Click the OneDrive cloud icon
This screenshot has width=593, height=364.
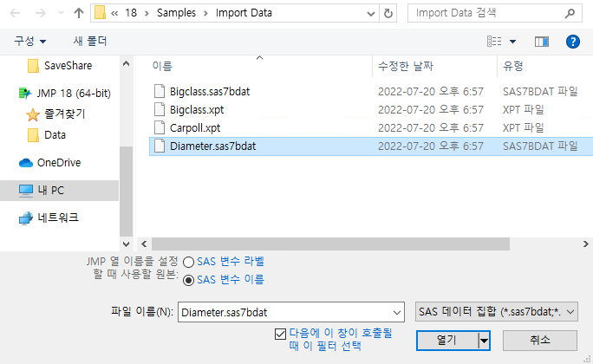click(x=26, y=163)
